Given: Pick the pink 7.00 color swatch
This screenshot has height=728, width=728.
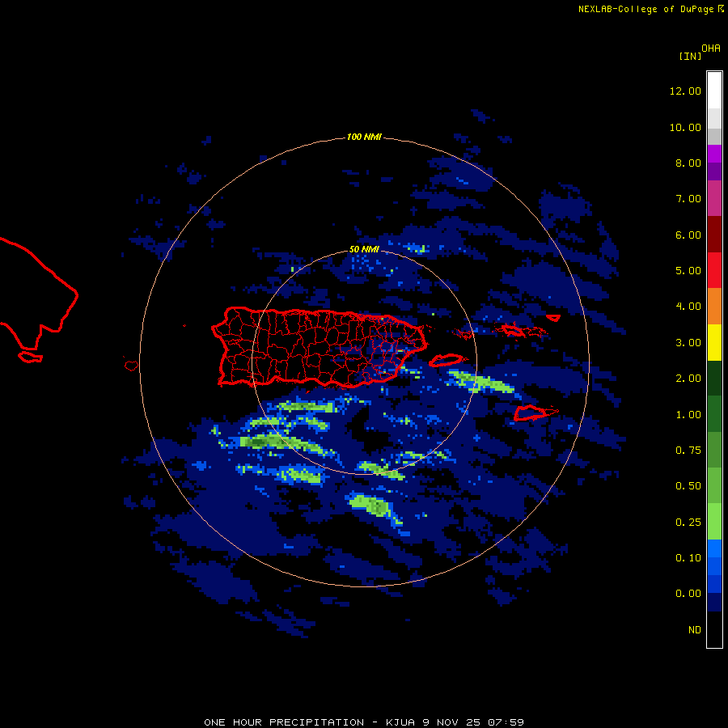Looking at the screenshot, I should pos(714,198).
